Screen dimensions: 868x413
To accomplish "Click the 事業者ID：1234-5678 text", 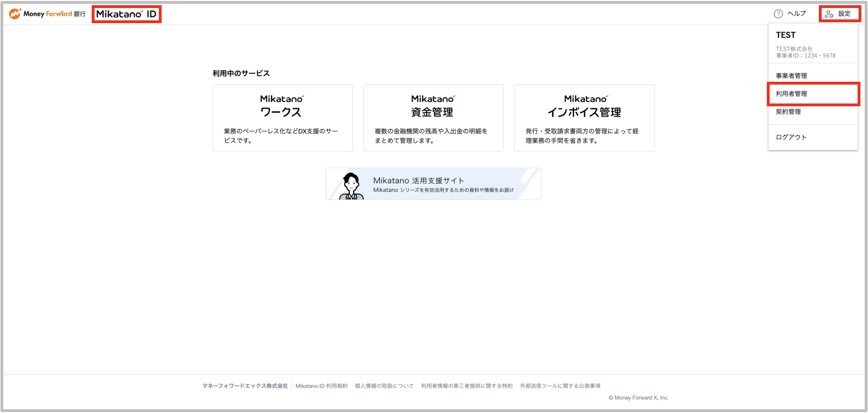I will pos(806,56).
